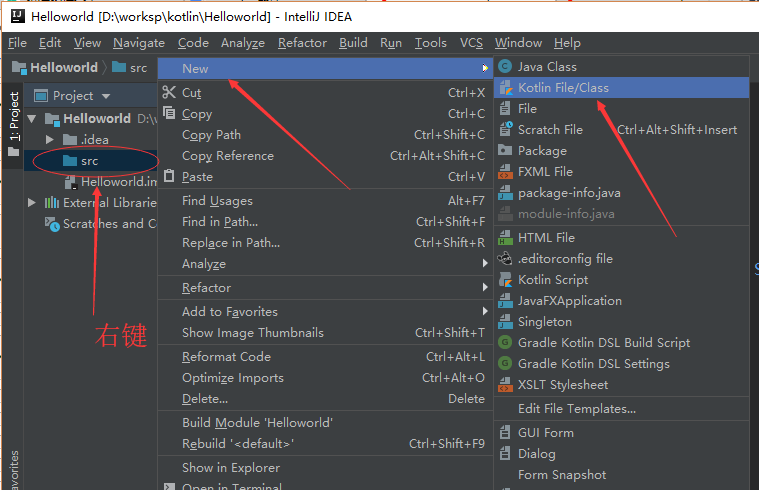The width and height of the screenshot is (759, 490).
Task: Click the Helloworld.iml file icon
Action: (x=71, y=182)
